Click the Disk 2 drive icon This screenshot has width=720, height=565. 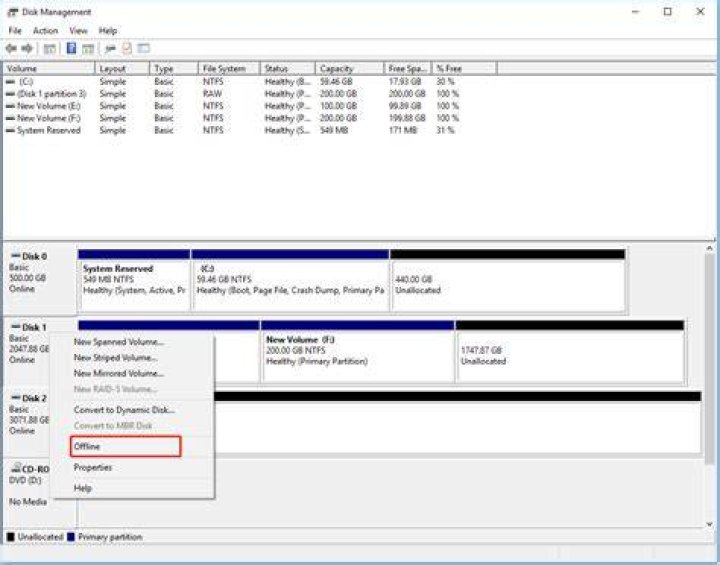click(x=16, y=397)
